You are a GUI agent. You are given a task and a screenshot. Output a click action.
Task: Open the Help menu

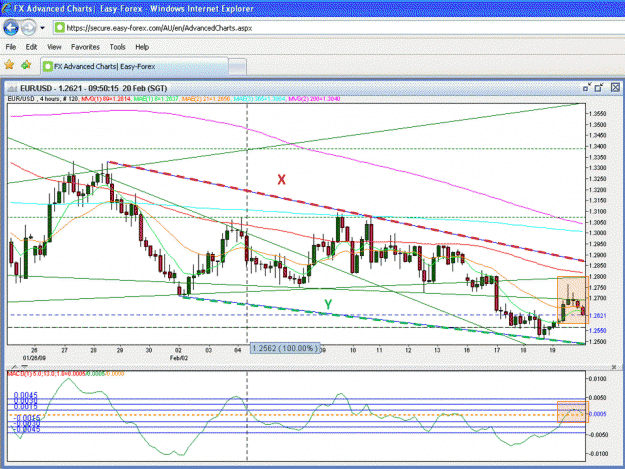coord(142,47)
